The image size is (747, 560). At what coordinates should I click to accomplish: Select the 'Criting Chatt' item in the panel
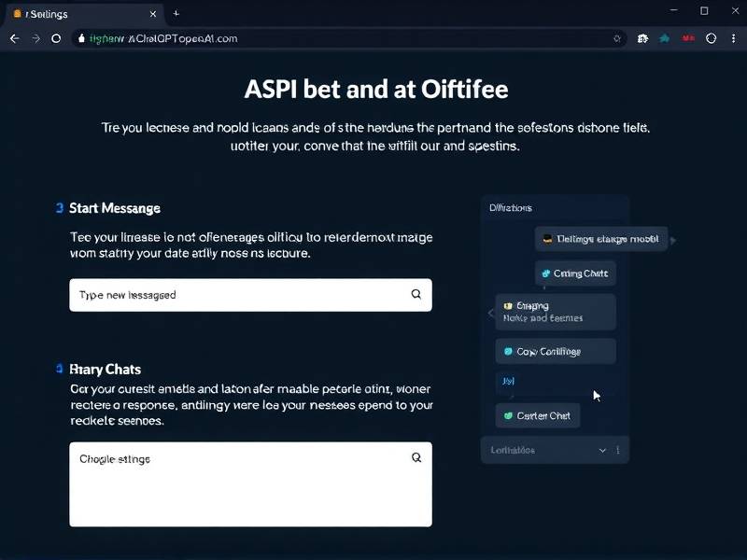pos(574,273)
